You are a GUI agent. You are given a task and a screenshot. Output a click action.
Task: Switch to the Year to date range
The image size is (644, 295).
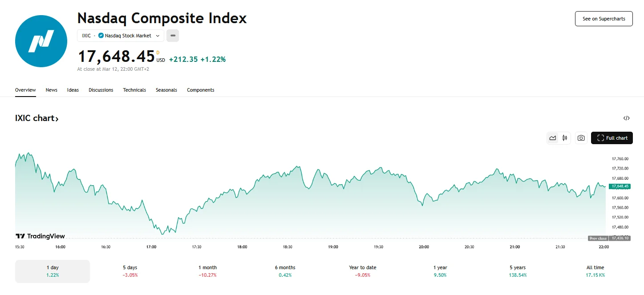(x=362, y=271)
